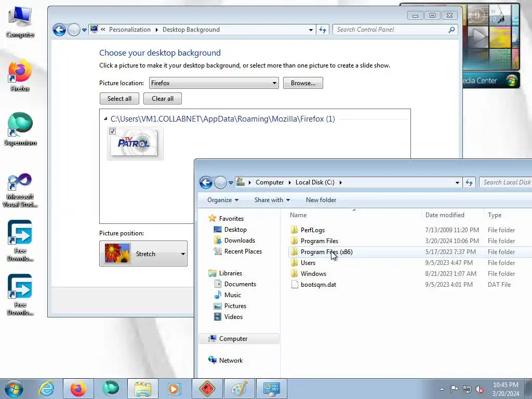Screen dimensions: 532x399
Task: Click the Control Panel search magnifier icon
Action: (451, 30)
